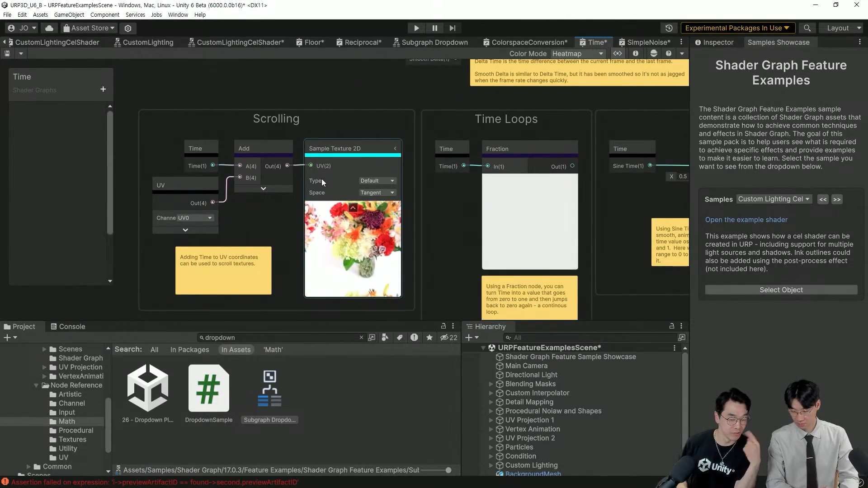The image size is (868, 488).
Task: Click Open the example shader link
Action: 746,220
